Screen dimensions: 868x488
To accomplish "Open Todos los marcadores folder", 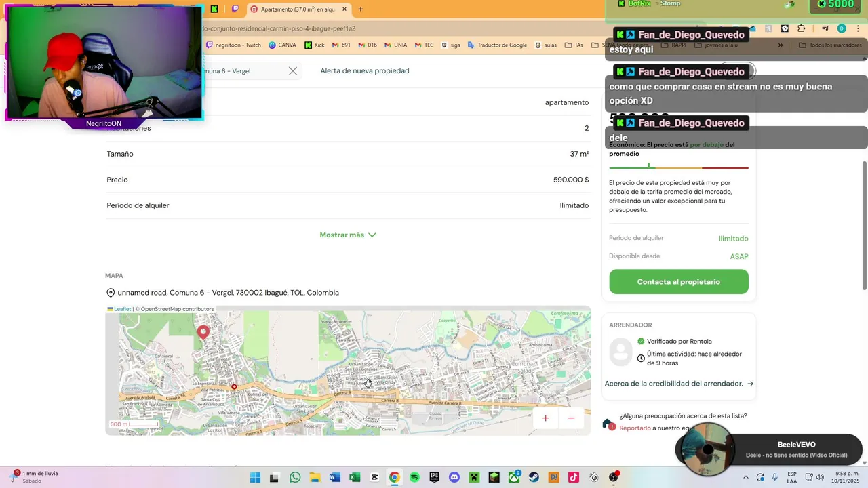I will point(830,45).
